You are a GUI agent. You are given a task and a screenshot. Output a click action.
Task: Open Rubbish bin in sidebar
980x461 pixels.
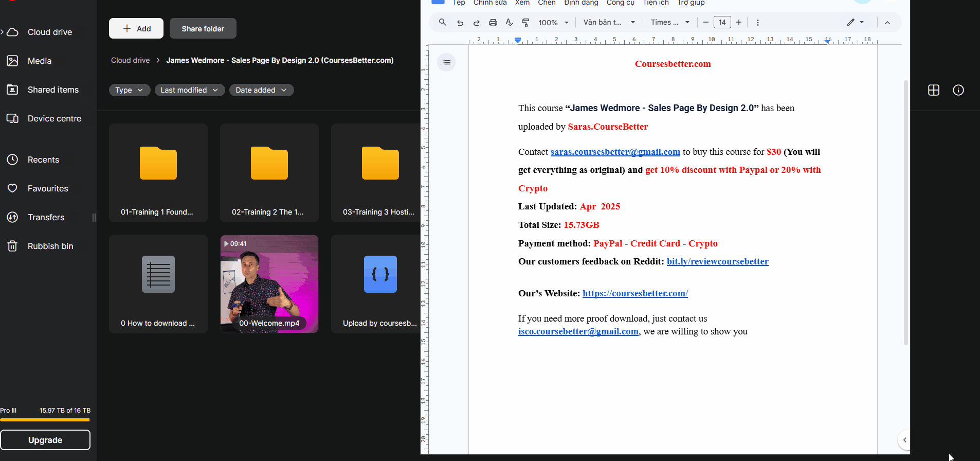coord(50,246)
